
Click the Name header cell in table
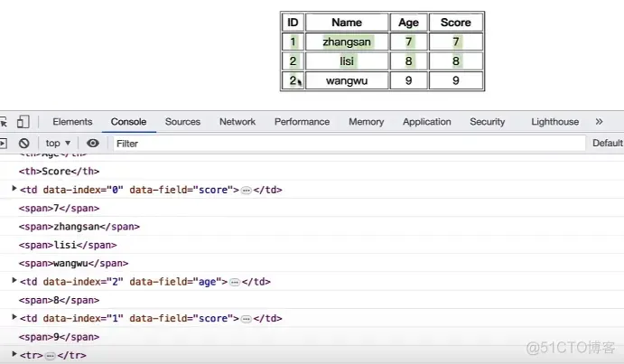[x=347, y=23]
